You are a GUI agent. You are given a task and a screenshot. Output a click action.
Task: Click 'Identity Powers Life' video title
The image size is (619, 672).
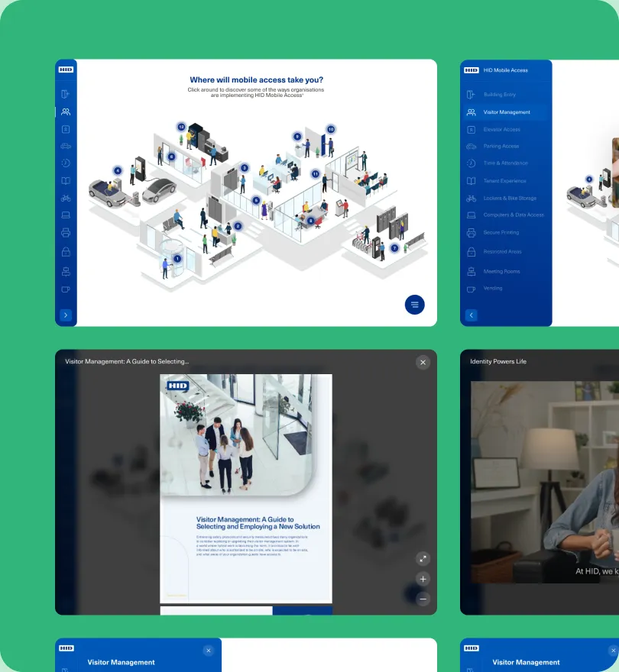click(x=498, y=361)
